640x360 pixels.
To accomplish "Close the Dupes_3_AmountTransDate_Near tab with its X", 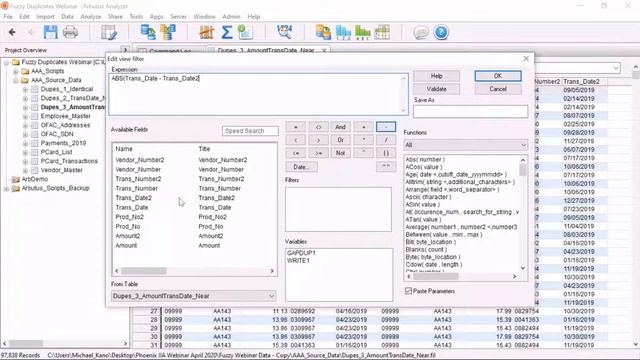I will (x=324, y=51).
